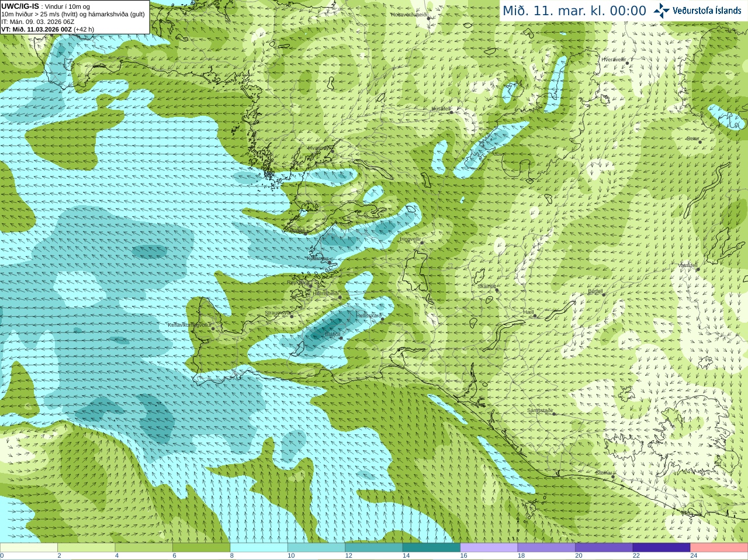The width and height of the screenshot is (748, 560).
Task: Click the 18–20 m/s purple legend swatch
Action: point(546,548)
